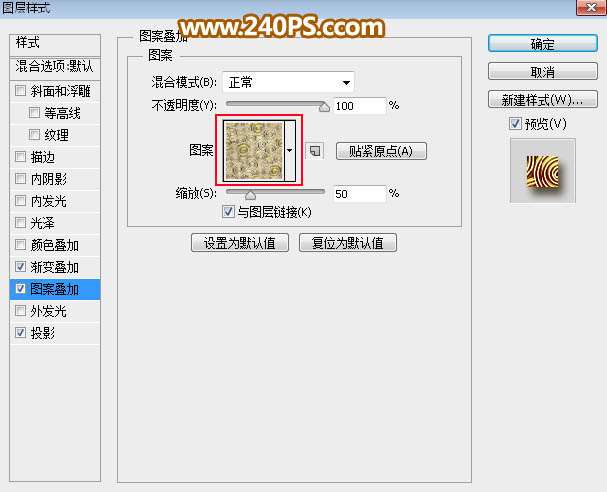The height and width of the screenshot is (492, 607).
Task: Click the style preview thumbnail
Action: point(543,171)
